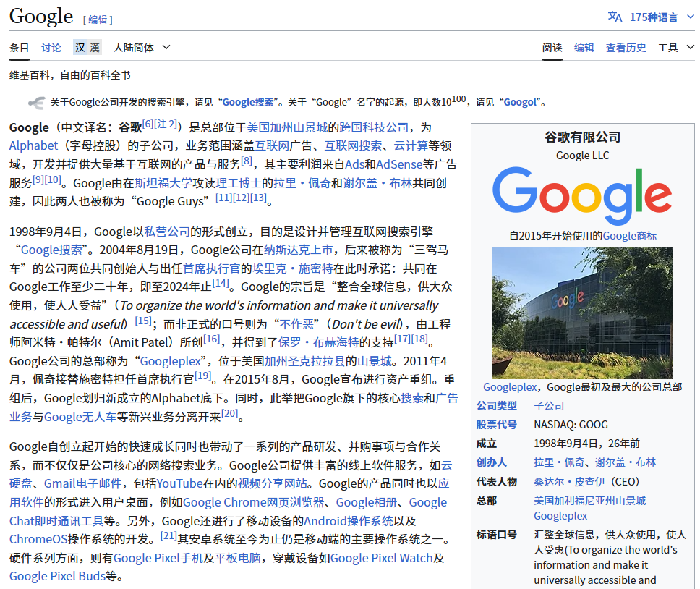Open the 股票代号 infobox label link
This screenshot has width=700, height=589.
[496, 424]
